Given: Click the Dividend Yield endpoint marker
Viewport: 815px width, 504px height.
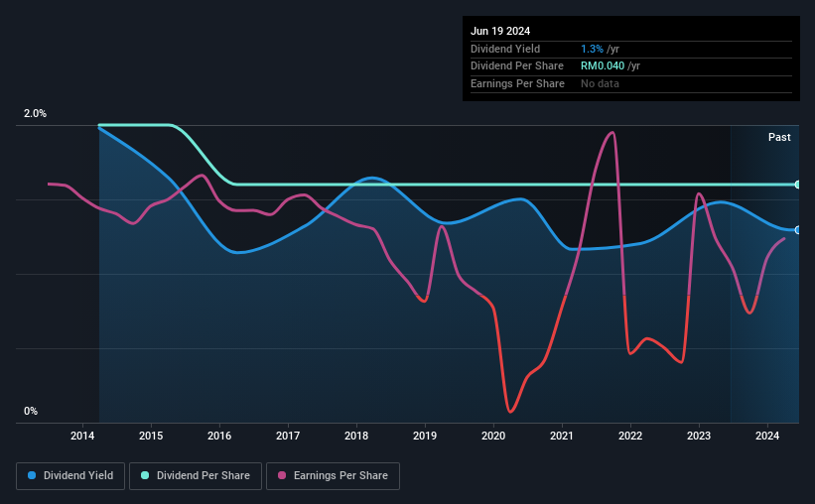Looking at the screenshot, I should (x=798, y=229).
